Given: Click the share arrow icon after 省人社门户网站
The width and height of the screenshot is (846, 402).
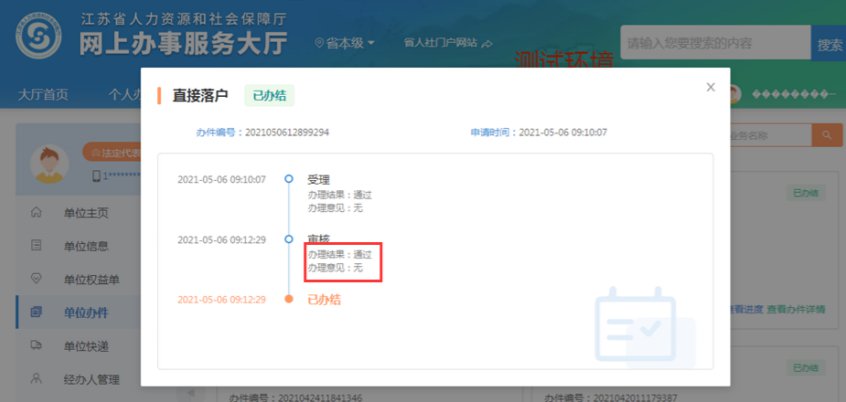Looking at the screenshot, I should [x=487, y=44].
